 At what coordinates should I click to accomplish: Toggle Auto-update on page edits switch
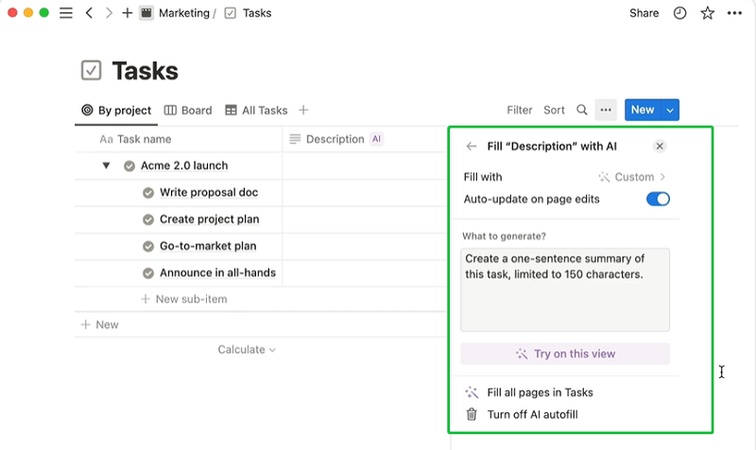tap(657, 199)
